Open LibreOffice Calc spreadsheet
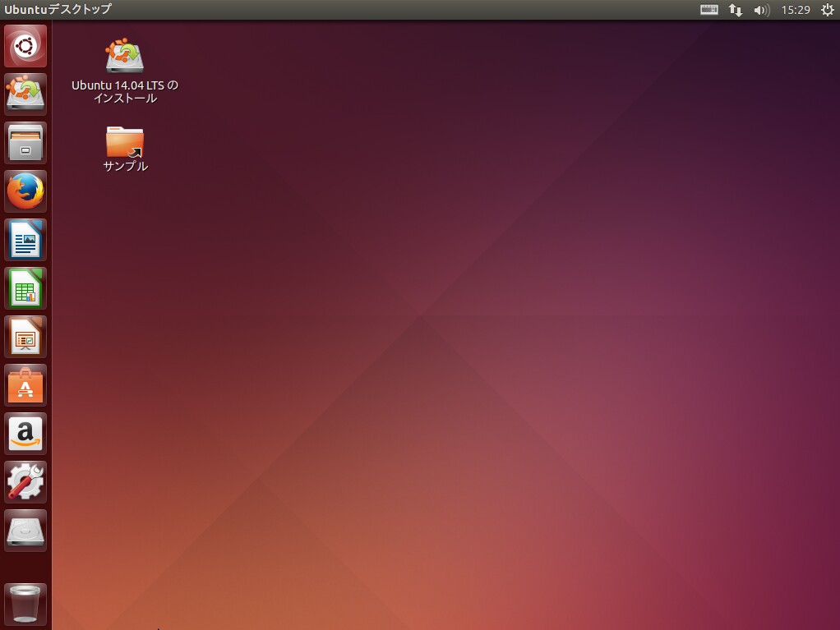The width and height of the screenshot is (840, 630). tap(25, 288)
